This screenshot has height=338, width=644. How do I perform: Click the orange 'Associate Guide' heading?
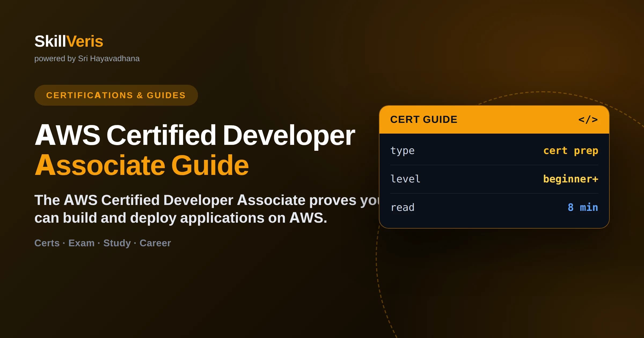pyautogui.click(x=142, y=165)
